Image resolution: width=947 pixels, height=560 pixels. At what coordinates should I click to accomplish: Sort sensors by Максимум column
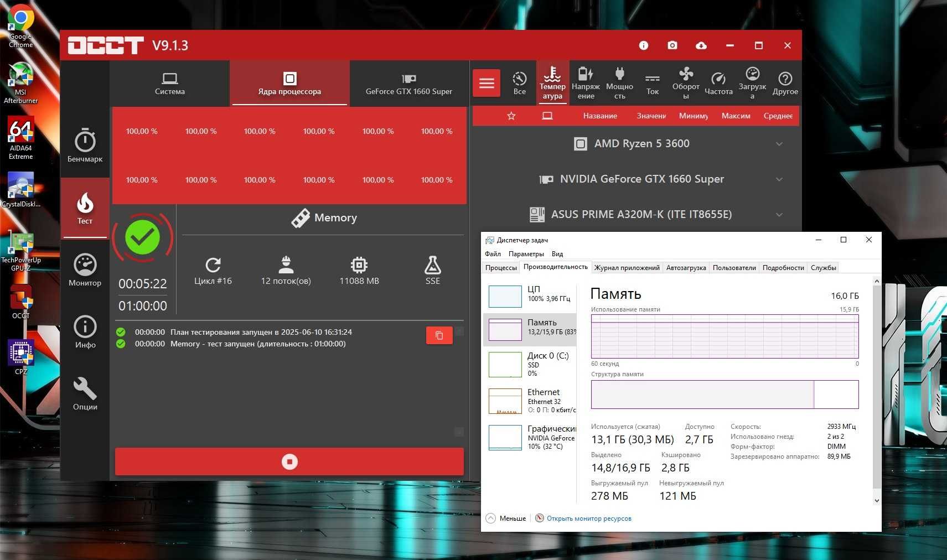(x=736, y=116)
